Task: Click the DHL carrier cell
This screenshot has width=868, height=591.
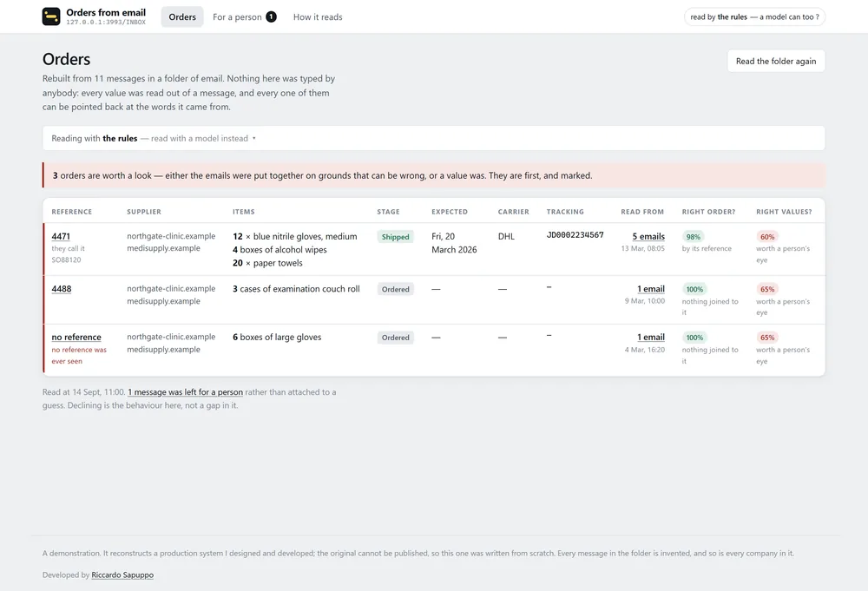Action: click(x=506, y=236)
